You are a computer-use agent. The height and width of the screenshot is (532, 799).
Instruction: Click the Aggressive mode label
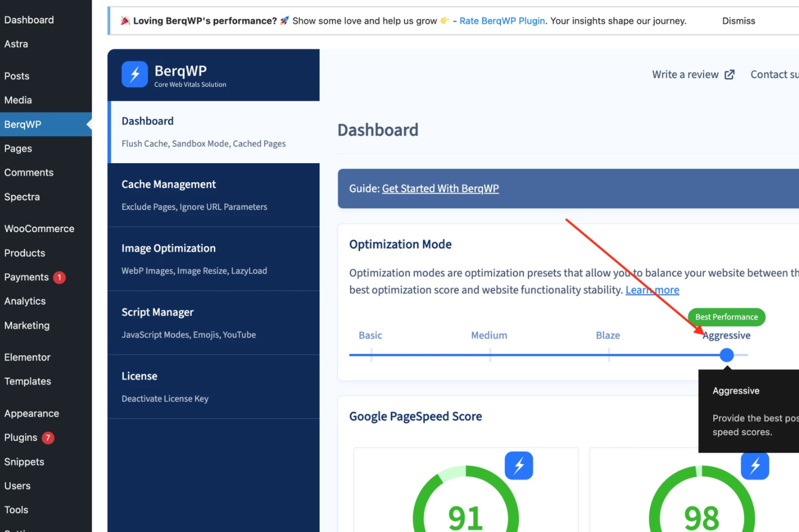726,335
